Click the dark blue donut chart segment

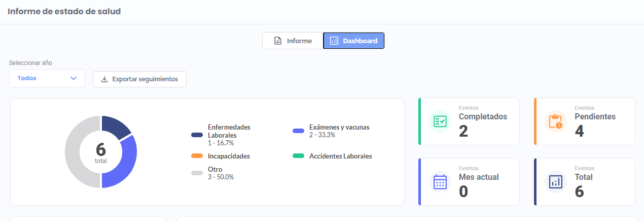114,127
